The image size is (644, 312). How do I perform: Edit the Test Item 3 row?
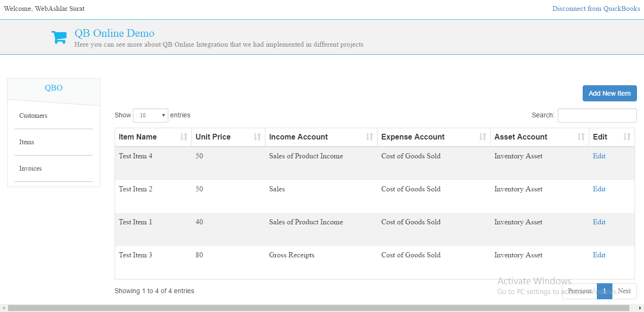(599, 255)
